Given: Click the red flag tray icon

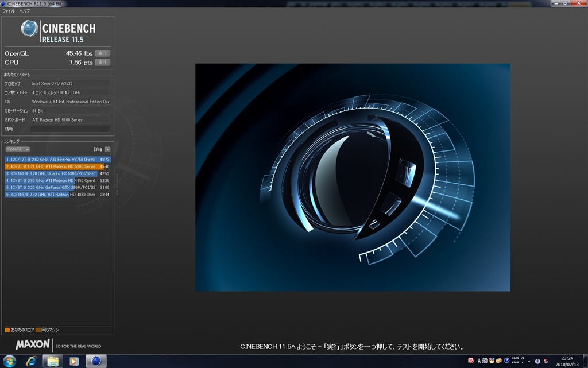Looking at the screenshot, I should pyautogui.click(x=546, y=361).
